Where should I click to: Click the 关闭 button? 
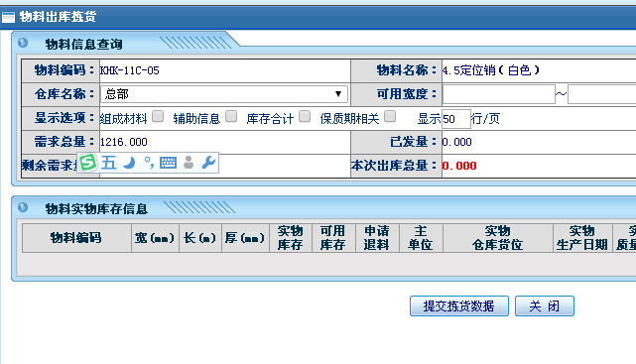545,306
